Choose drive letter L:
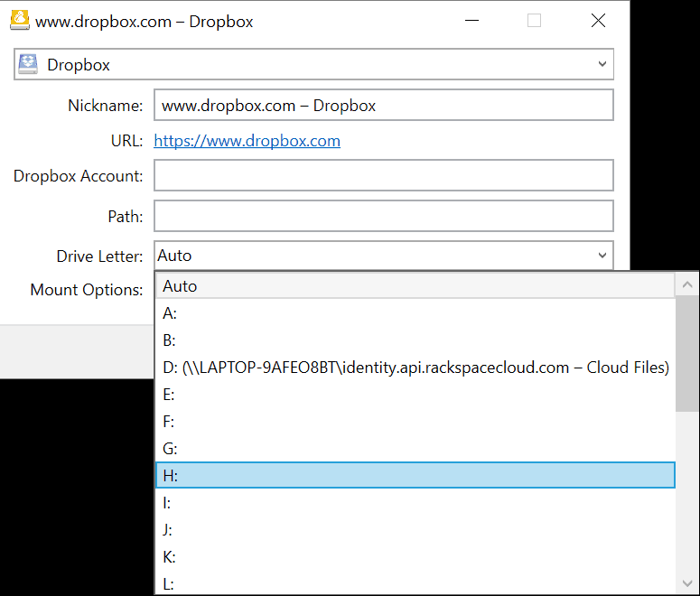Image resolution: width=700 pixels, height=596 pixels. (415, 583)
